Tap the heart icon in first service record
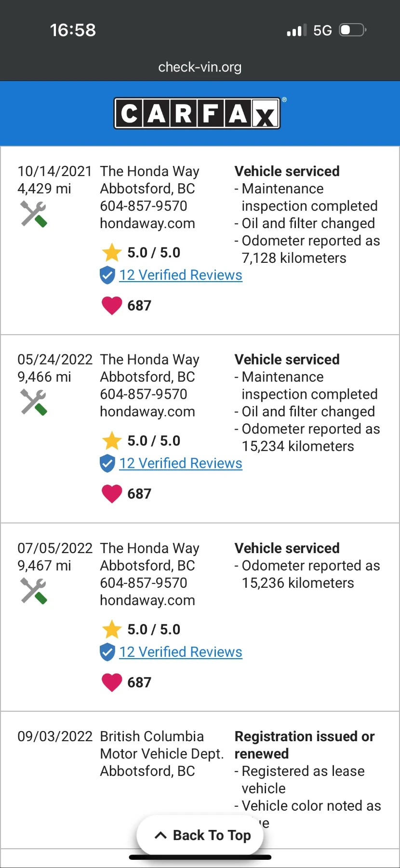The height and width of the screenshot is (868, 400). 112,306
